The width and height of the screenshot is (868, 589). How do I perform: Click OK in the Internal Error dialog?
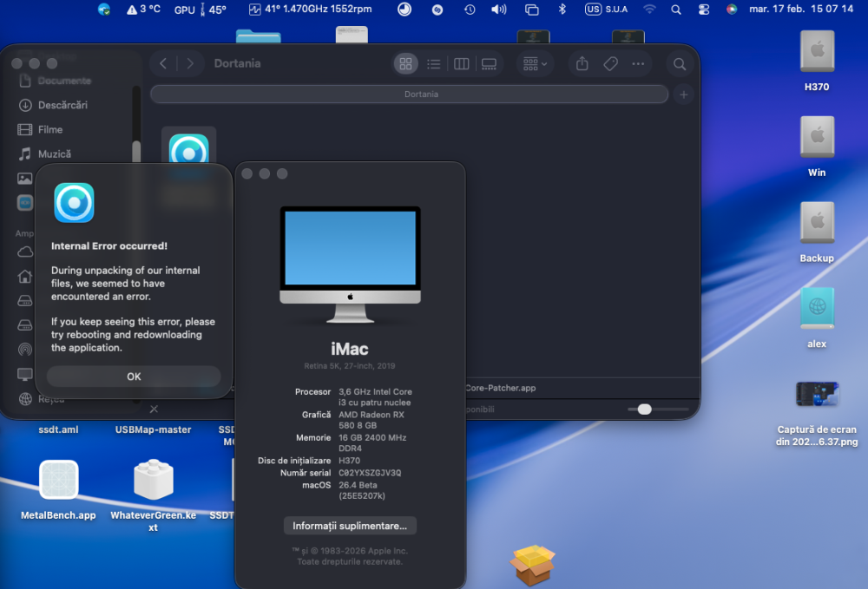134,376
